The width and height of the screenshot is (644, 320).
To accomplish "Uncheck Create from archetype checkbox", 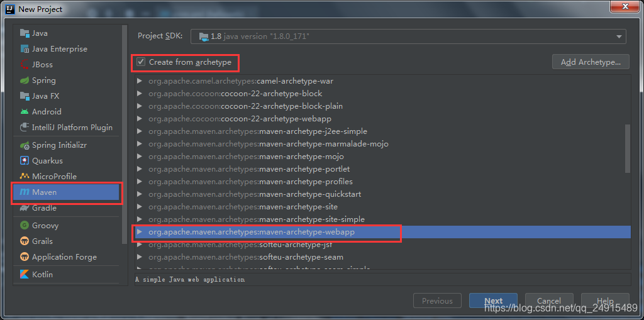I will click(141, 62).
